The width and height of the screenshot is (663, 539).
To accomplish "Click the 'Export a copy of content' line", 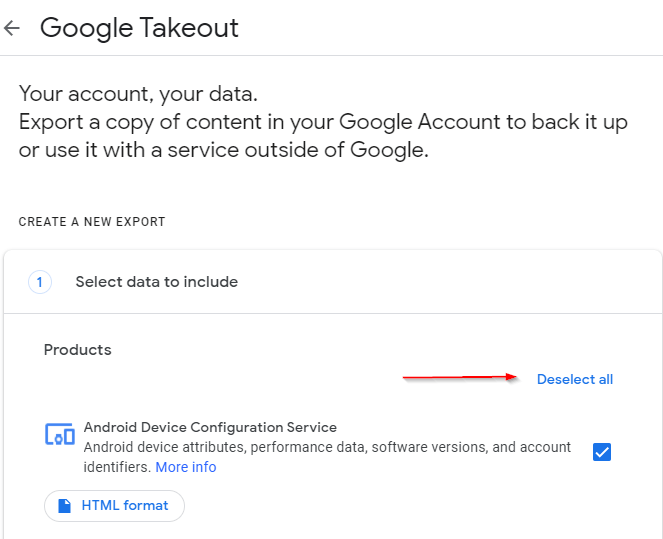I will pyautogui.click(x=323, y=122).
